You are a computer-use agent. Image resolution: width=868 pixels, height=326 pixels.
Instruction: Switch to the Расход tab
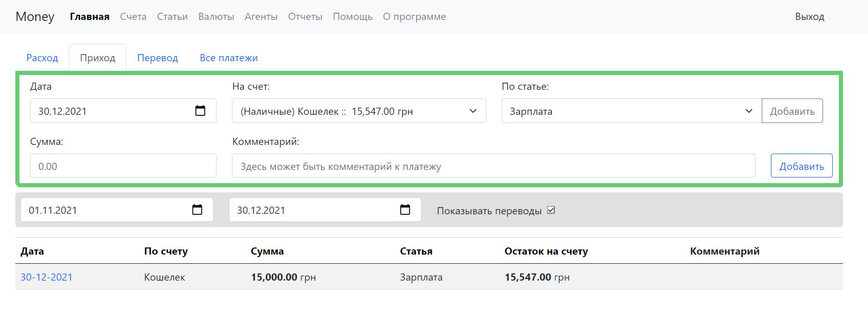(42, 58)
